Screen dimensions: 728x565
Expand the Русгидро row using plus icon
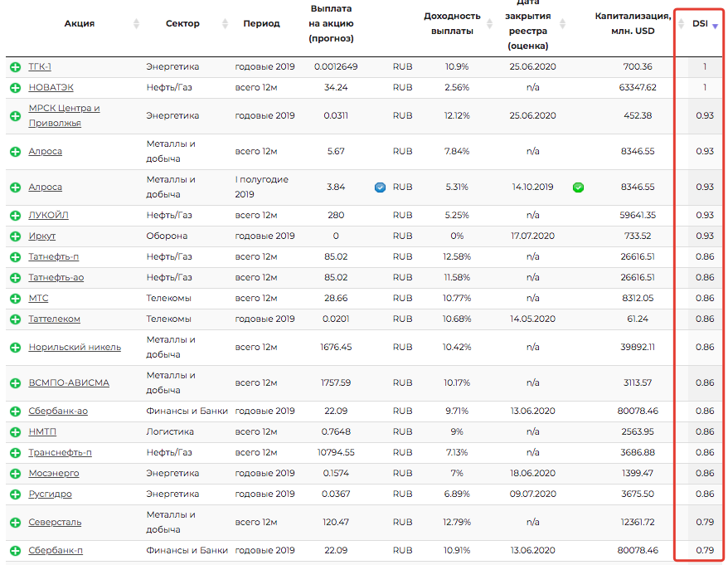coord(15,494)
